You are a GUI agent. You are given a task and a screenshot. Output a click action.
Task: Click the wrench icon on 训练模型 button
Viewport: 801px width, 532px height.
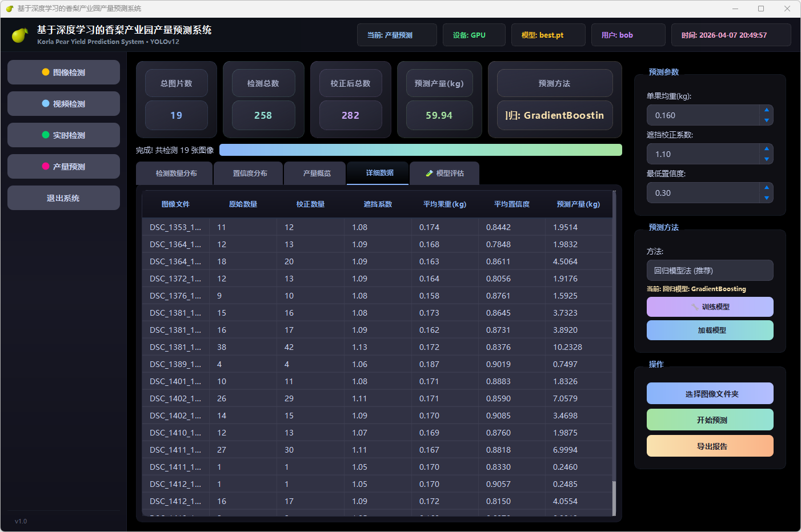[695, 307]
